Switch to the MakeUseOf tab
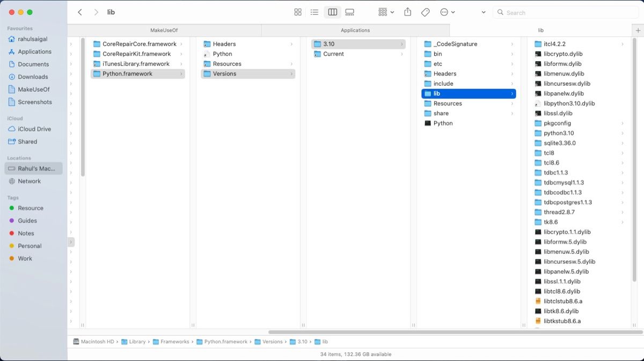The height and width of the screenshot is (361, 644). 164,31
